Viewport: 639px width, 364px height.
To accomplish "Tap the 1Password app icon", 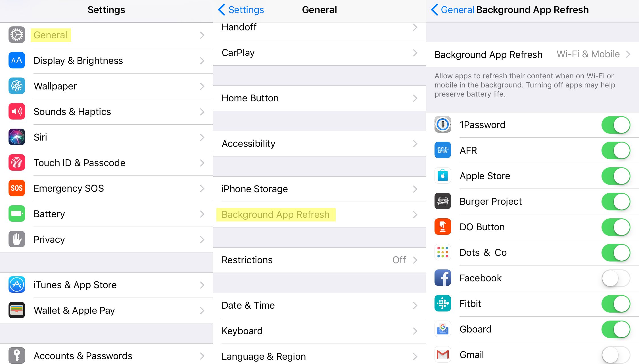I will click(442, 125).
